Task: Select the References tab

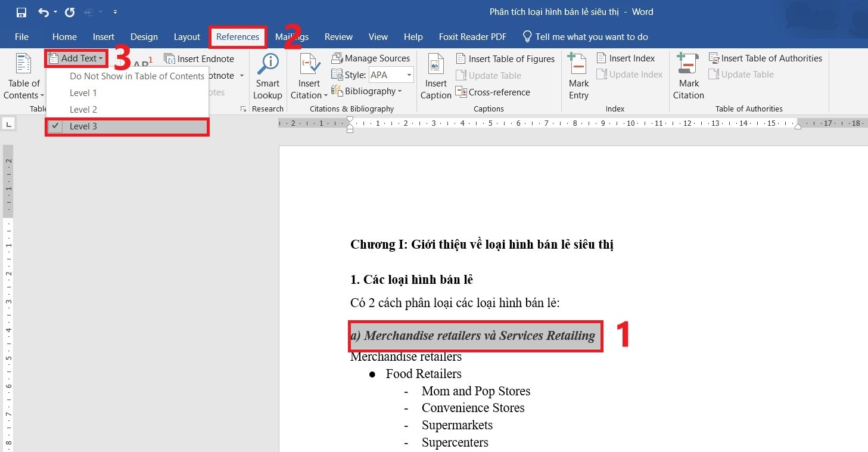Action: click(x=238, y=37)
